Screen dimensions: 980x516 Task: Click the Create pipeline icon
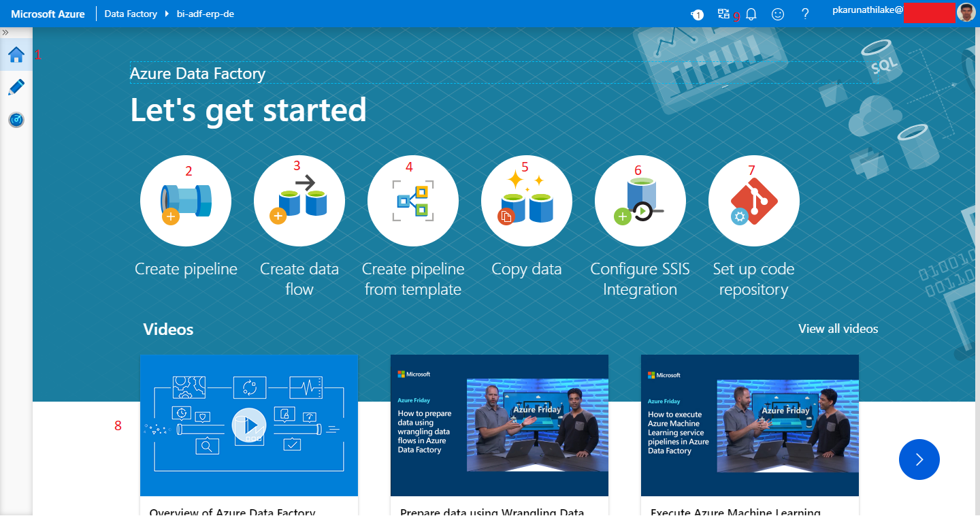pyautogui.click(x=185, y=200)
